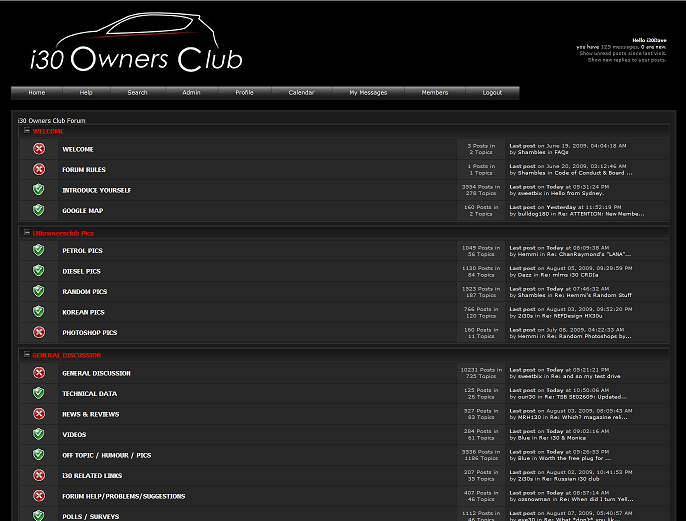Click the i30ownersclub Pics category title
Image resolution: width=686 pixels, height=521 pixels.
[63, 233]
